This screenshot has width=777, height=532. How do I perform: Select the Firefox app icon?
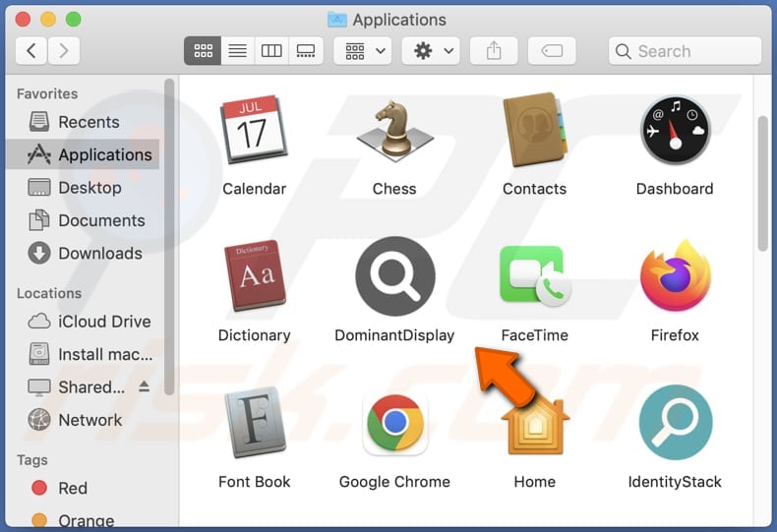[675, 275]
